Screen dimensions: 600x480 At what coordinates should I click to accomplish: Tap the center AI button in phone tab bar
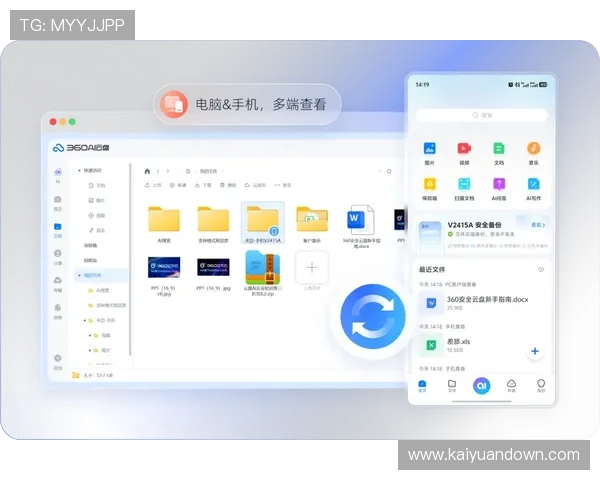pyautogui.click(x=482, y=386)
